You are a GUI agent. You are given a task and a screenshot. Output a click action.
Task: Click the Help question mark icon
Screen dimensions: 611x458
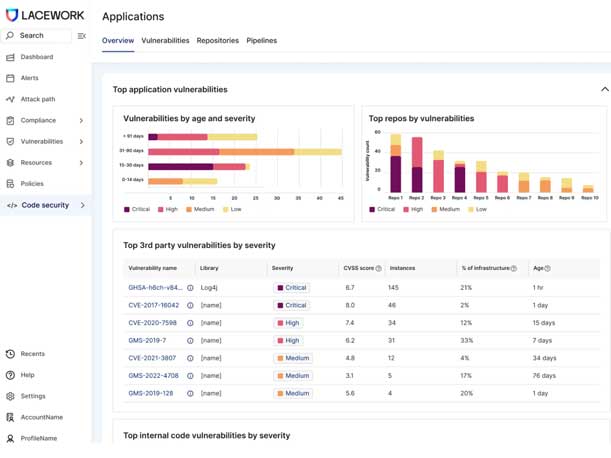(11, 375)
